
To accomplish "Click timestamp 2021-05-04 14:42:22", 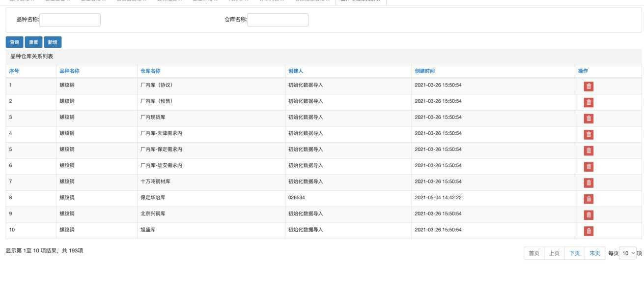I will [x=438, y=198].
